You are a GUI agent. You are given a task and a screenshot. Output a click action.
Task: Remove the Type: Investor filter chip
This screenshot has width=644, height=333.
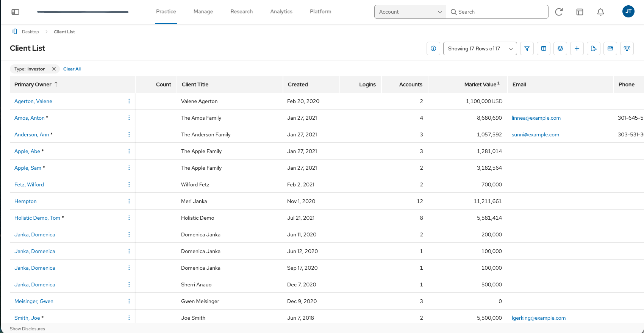click(54, 69)
